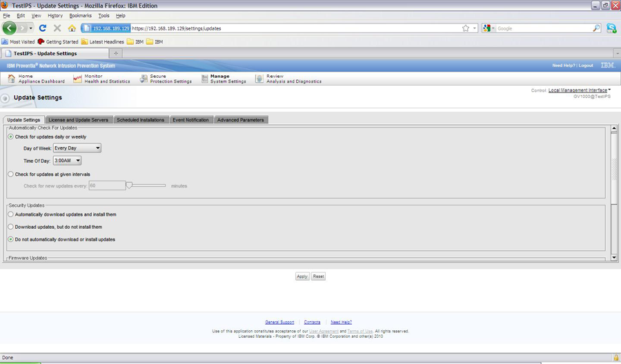The image size is (621, 364).
Task: Open the Skype toolbar icon
Action: tap(611, 28)
